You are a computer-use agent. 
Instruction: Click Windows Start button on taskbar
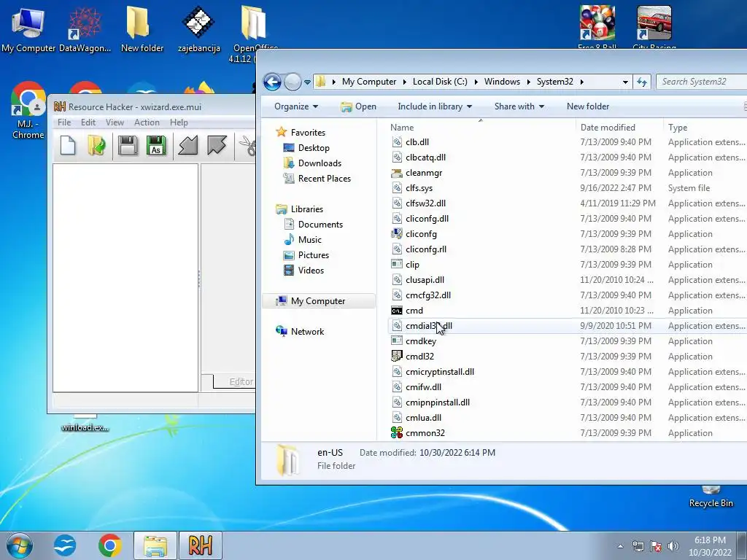[20, 545]
